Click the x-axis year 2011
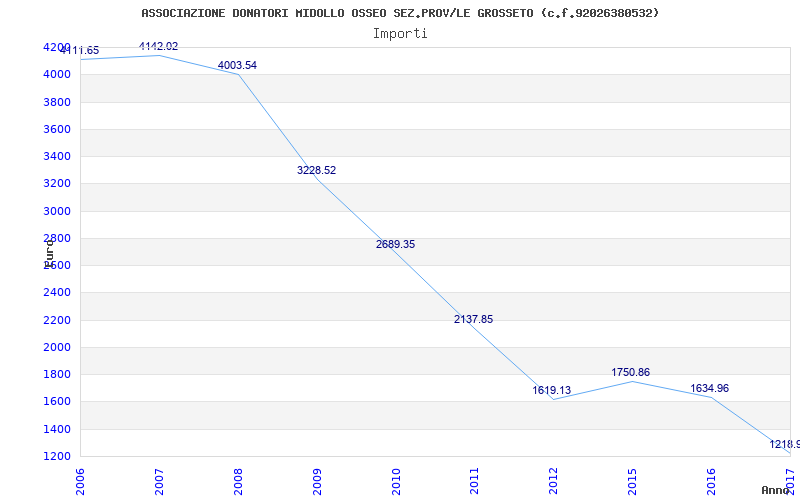Viewport: 800px width, 500px height. 474,482
